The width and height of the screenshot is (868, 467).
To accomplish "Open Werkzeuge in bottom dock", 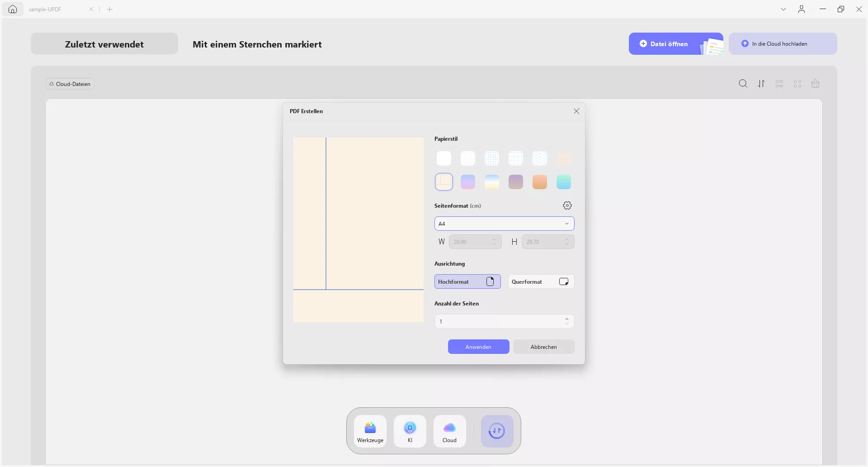I will (370, 431).
